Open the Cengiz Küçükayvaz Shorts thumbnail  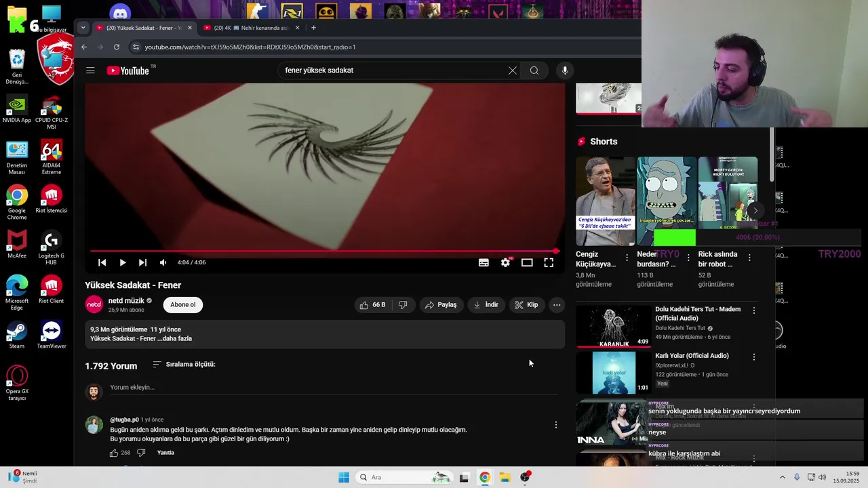(606, 201)
